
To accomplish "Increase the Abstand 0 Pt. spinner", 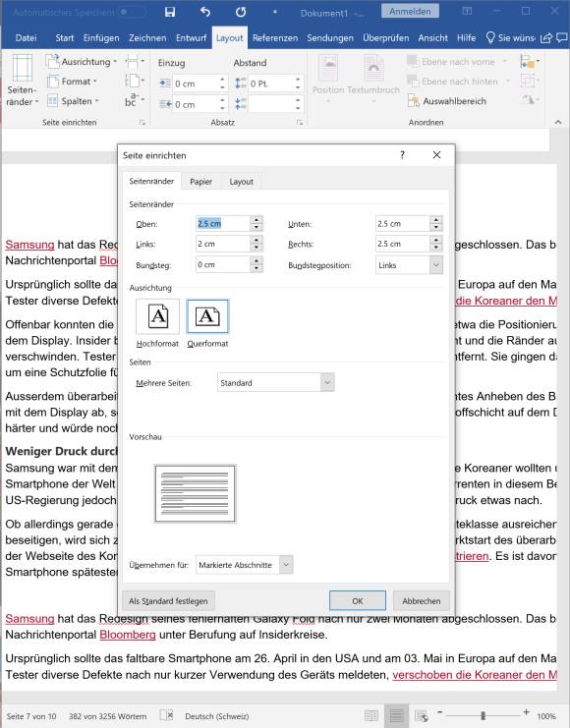I will 298,80.
